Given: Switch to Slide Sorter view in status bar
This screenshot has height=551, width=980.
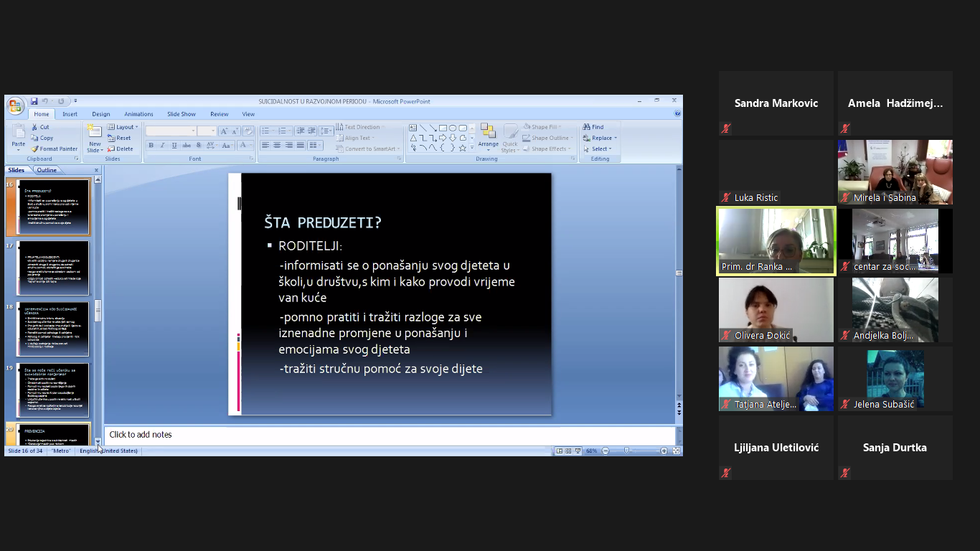Looking at the screenshot, I should (568, 451).
